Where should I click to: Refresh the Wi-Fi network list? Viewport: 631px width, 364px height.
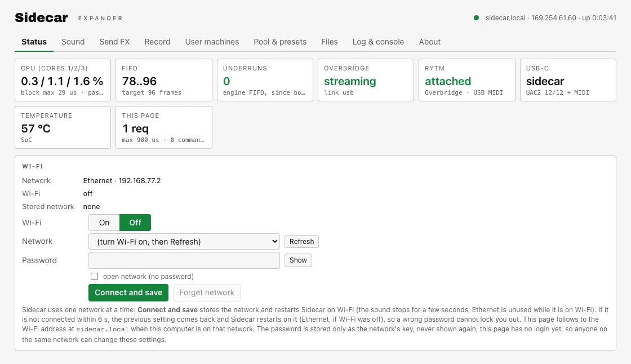[301, 242]
